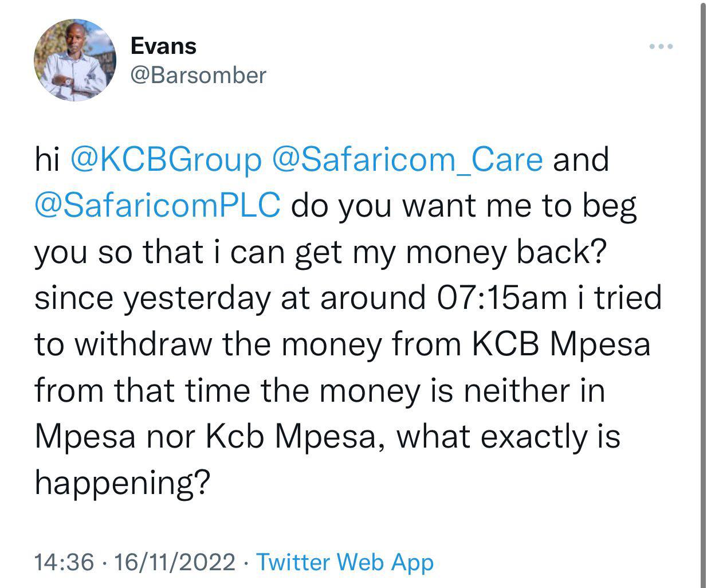This screenshot has width=711, height=588.
Task: Click the word "withdraw" in the tweet
Action: 143,344
